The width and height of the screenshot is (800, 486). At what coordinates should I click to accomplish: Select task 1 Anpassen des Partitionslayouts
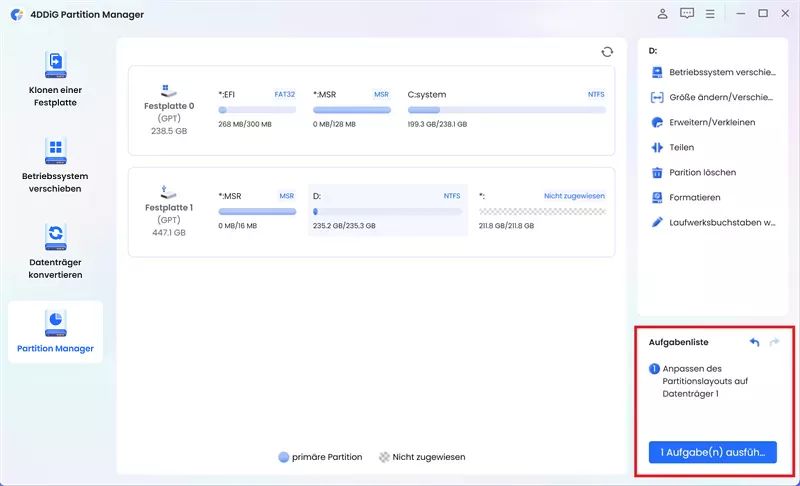click(x=699, y=381)
